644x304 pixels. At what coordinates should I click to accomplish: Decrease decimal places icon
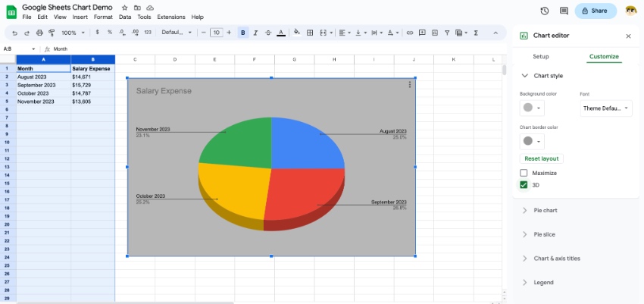point(122,33)
